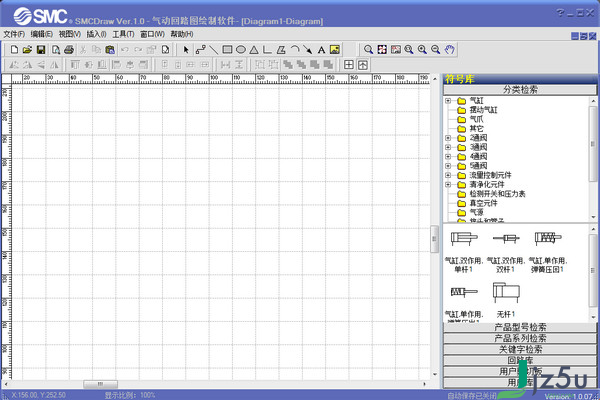Toggle the grid display icon
Viewport: 600px width, 400px height.
point(349,65)
